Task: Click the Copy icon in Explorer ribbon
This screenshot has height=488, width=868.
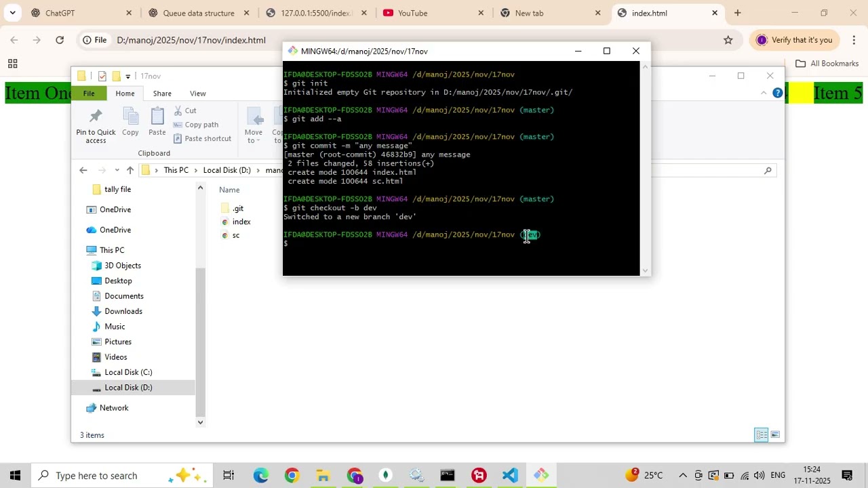Action: [x=130, y=122]
